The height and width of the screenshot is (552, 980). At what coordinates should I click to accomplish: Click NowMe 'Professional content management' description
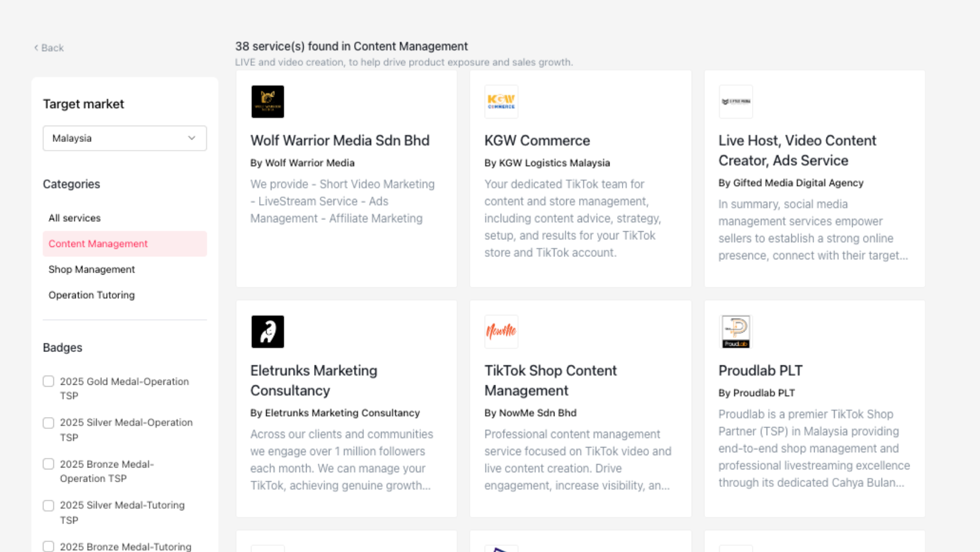pos(578,460)
